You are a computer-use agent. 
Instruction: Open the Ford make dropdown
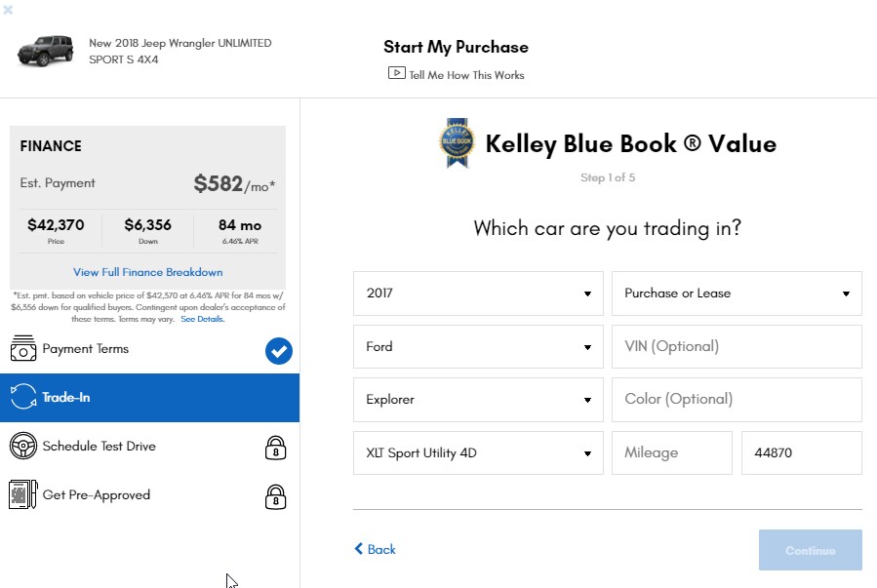[x=478, y=347]
